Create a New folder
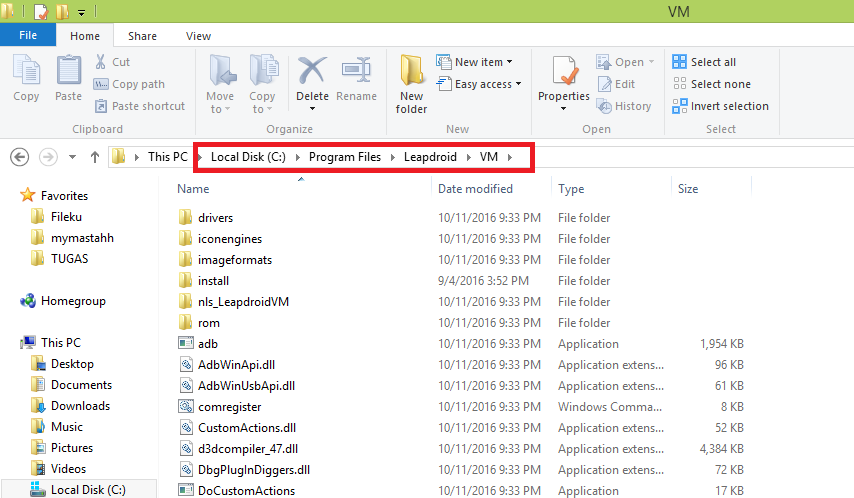This screenshot has width=854, height=498. [x=411, y=84]
